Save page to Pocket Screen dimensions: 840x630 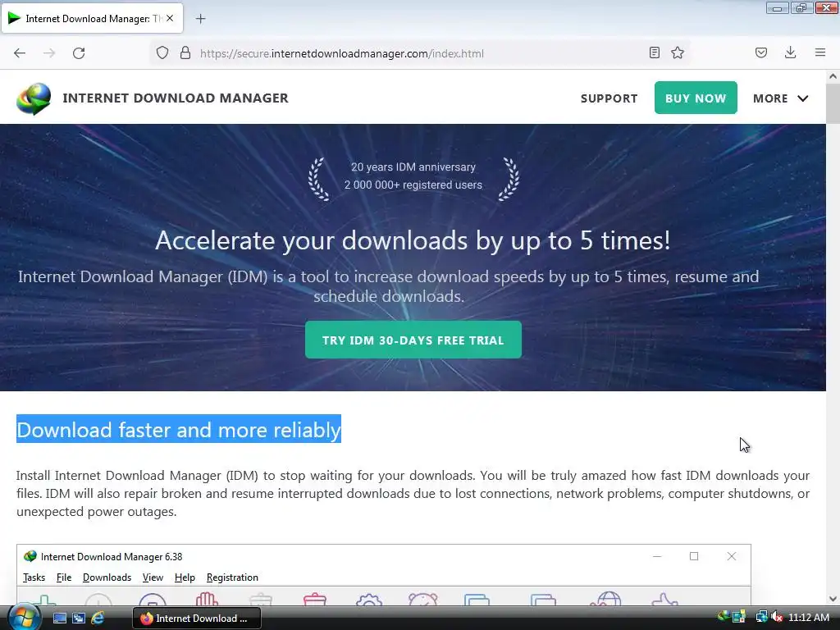(761, 52)
